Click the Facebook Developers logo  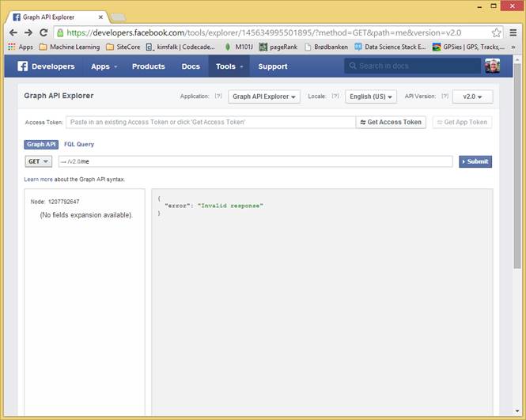(x=47, y=66)
